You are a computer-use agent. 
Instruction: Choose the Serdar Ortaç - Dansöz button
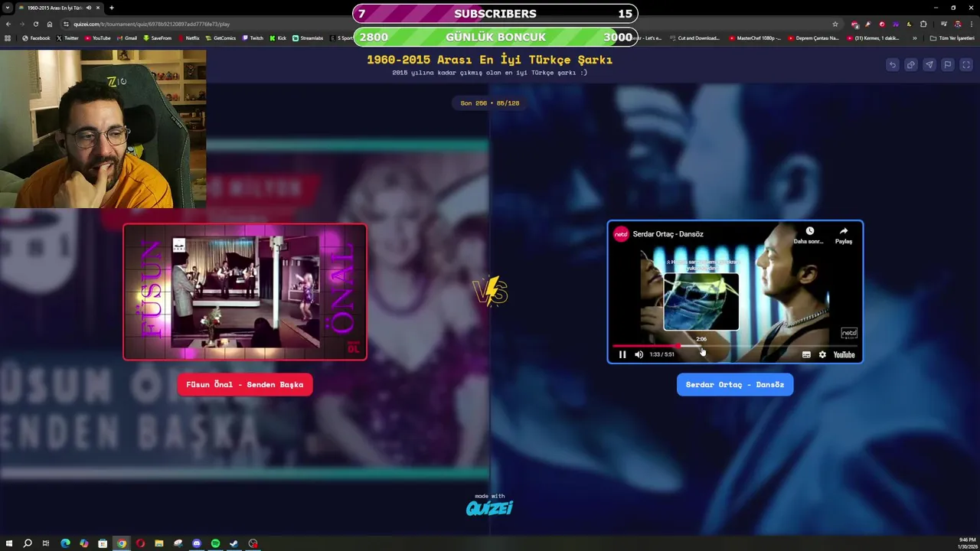tap(735, 384)
